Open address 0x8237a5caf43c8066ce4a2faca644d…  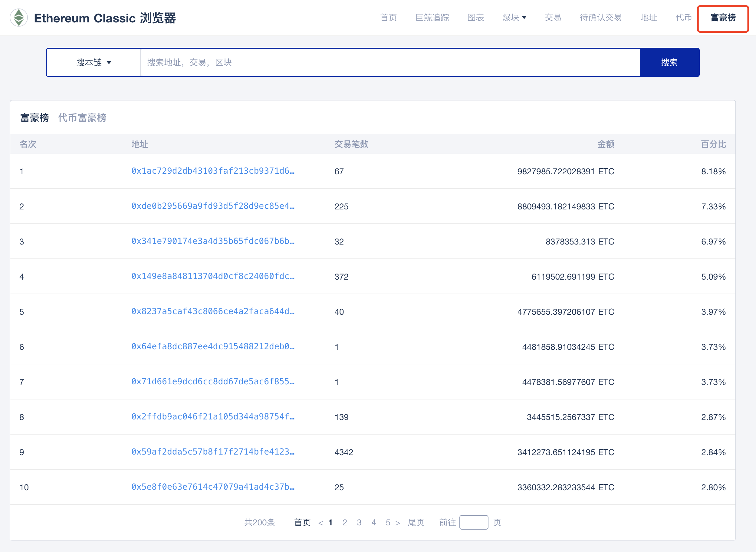pyautogui.click(x=213, y=311)
